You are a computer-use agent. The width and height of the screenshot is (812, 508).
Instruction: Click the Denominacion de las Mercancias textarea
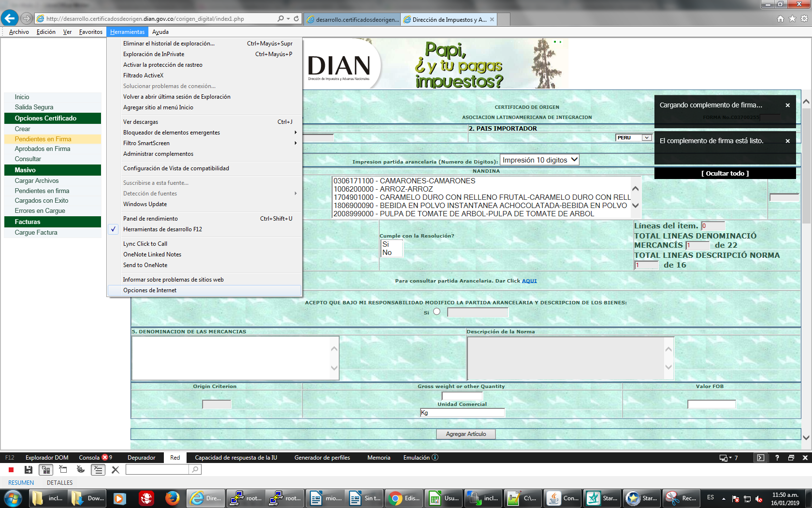235,358
